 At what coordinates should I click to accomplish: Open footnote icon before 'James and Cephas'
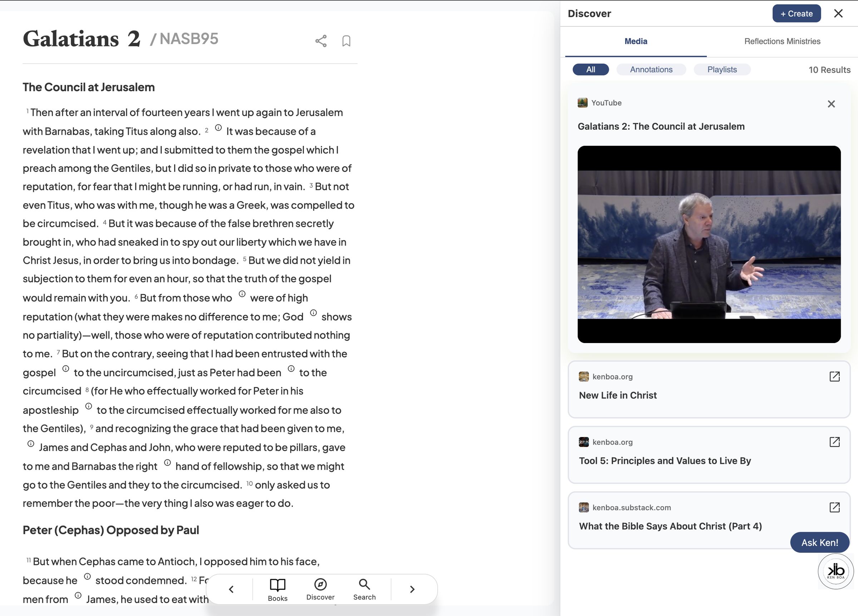(x=31, y=443)
